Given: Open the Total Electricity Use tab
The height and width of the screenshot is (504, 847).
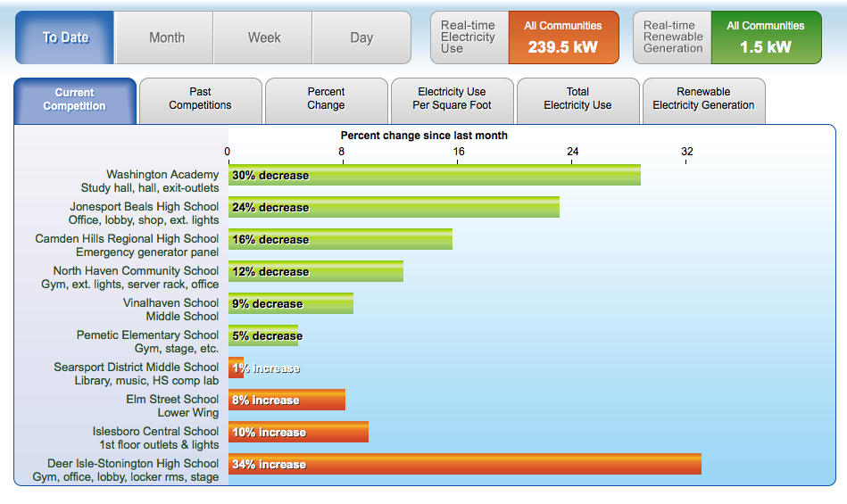Looking at the screenshot, I should click(577, 99).
